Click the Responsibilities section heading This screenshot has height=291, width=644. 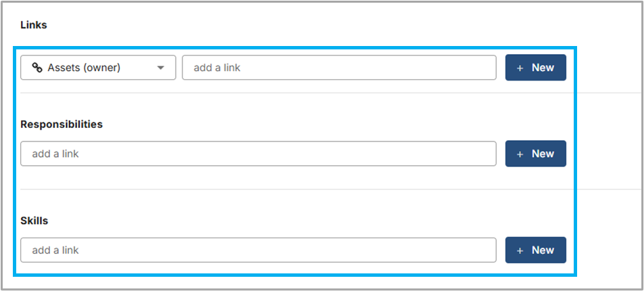(x=61, y=125)
